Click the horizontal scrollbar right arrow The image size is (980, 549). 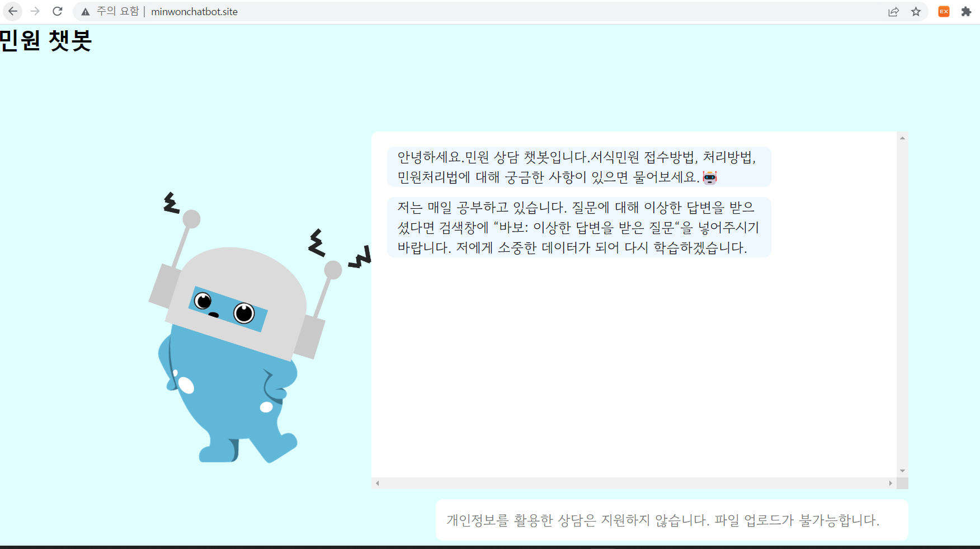[x=892, y=482]
